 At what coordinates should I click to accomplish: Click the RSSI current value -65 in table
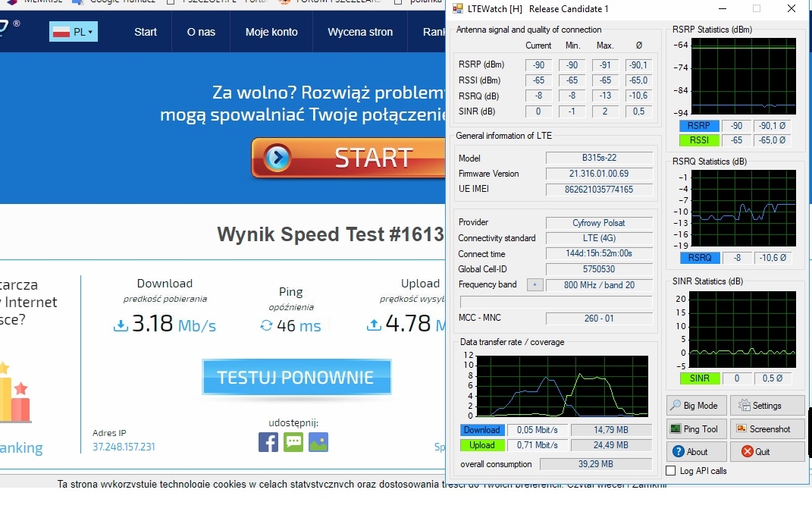pos(538,80)
